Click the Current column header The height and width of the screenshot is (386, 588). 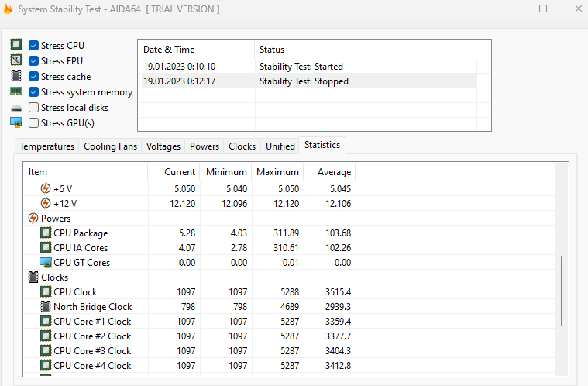click(x=174, y=172)
